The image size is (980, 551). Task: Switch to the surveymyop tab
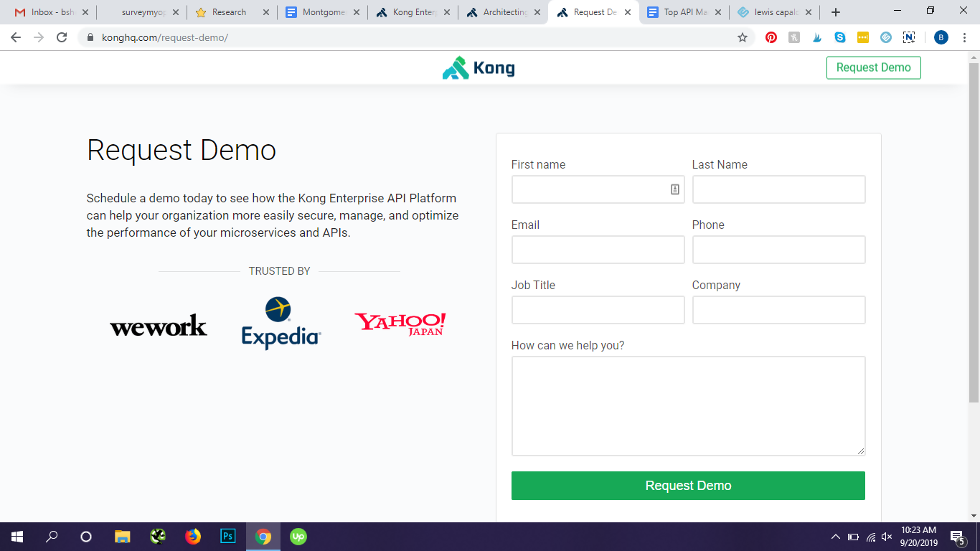(141, 12)
